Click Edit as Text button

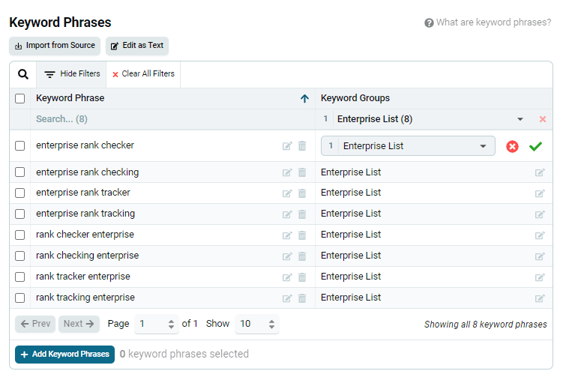(137, 46)
